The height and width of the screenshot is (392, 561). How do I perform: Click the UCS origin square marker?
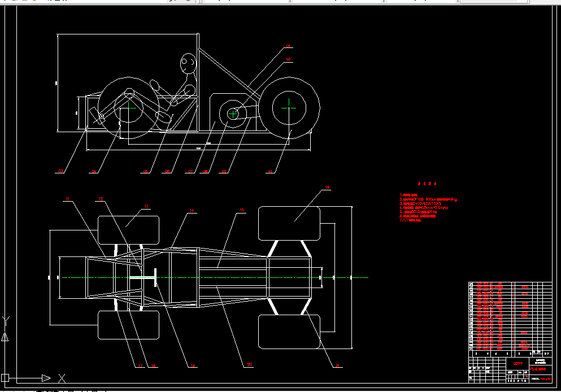pos(5,378)
